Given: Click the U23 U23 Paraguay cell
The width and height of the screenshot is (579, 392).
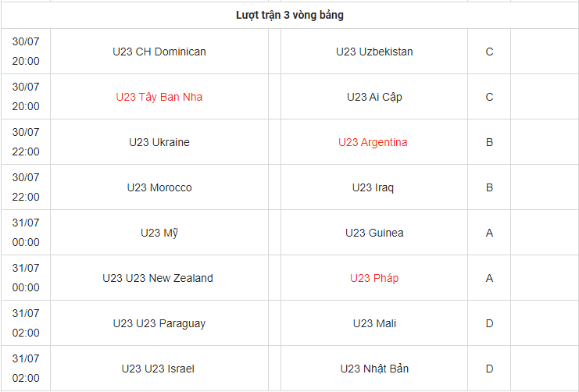Looking at the screenshot, I should 159,323.
